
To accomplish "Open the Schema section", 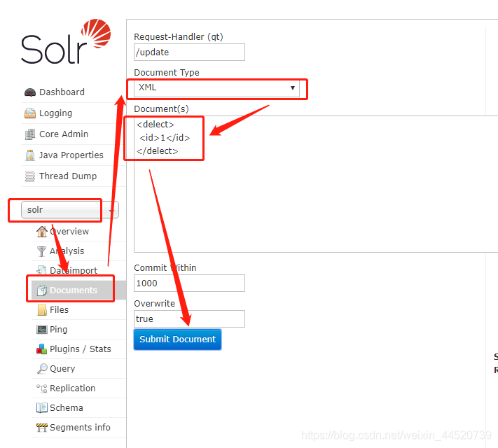I will [67, 407].
